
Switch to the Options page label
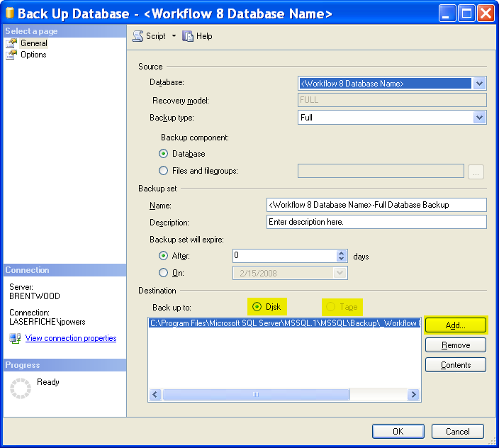click(33, 55)
